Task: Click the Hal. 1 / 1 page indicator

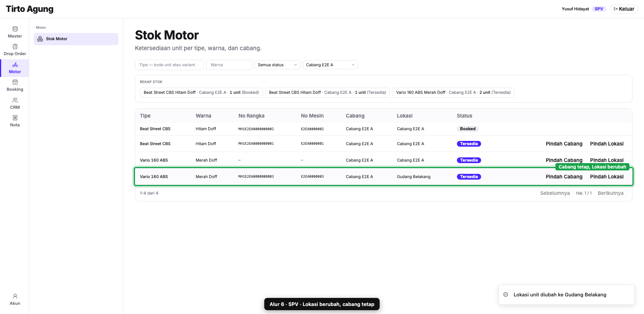Action: [x=584, y=193]
